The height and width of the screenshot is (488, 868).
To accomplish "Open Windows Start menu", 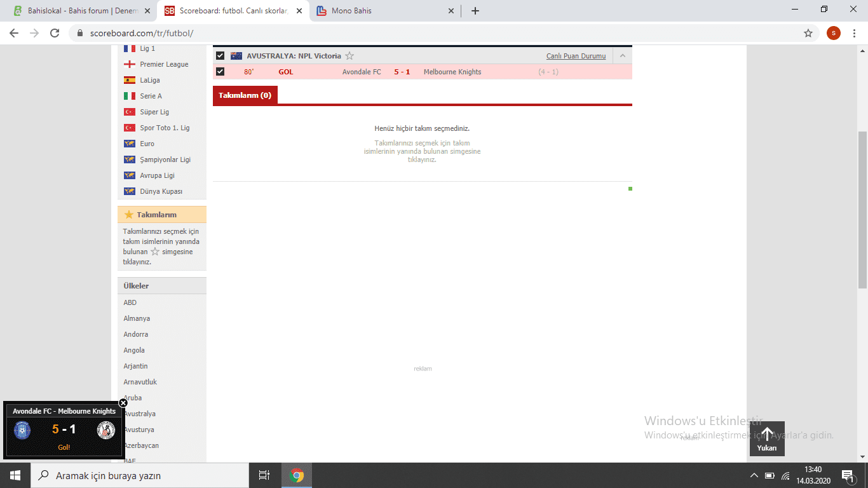I will (15, 475).
